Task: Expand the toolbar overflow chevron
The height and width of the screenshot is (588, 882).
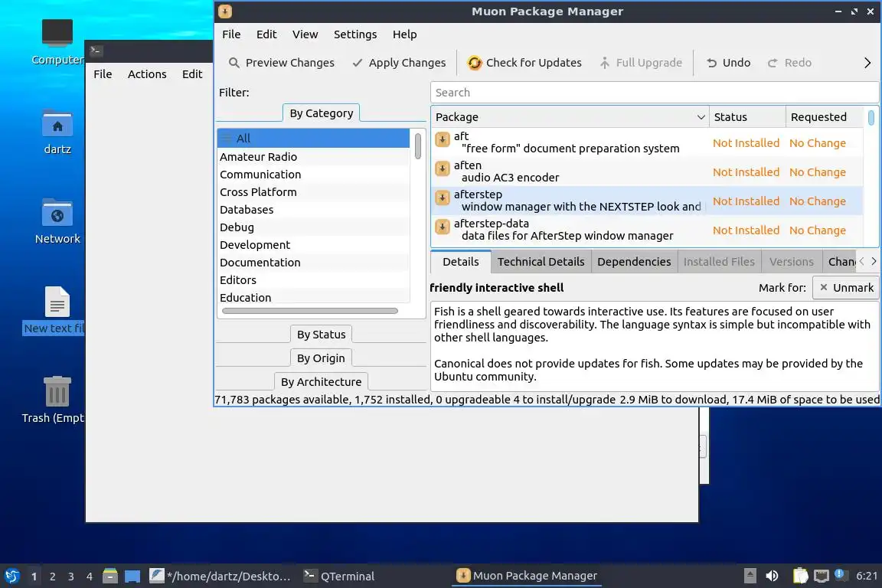Action: pyautogui.click(x=867, y=63)
